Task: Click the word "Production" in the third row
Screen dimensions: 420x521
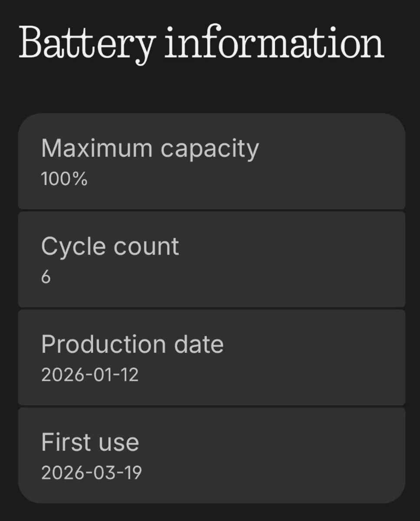Action: point(104,344)
